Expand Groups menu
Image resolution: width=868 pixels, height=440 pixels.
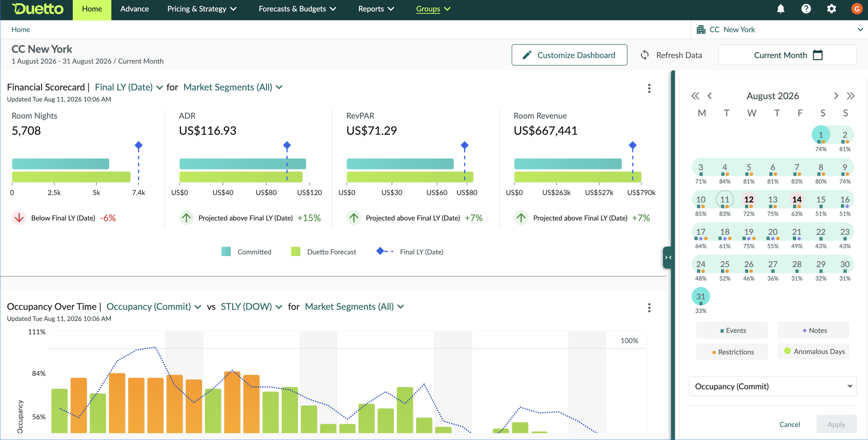pos(433,9)
